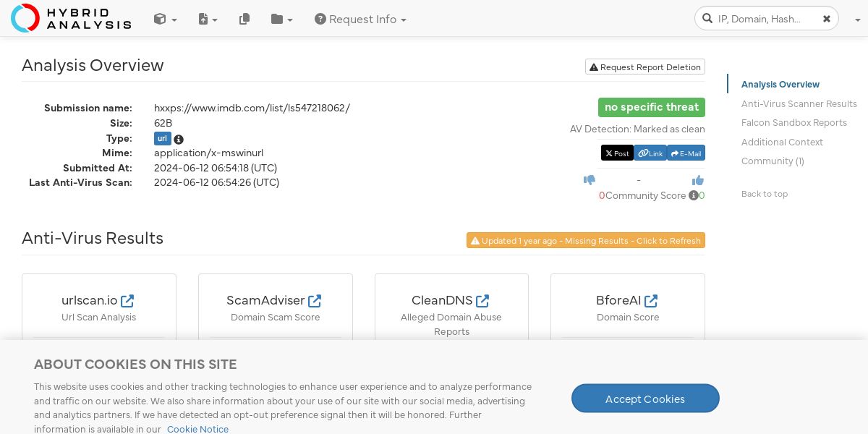Open the Cookie Notice link
This screenshot has width=868, height=434.
pyautogui.click(x=197, y=429)
